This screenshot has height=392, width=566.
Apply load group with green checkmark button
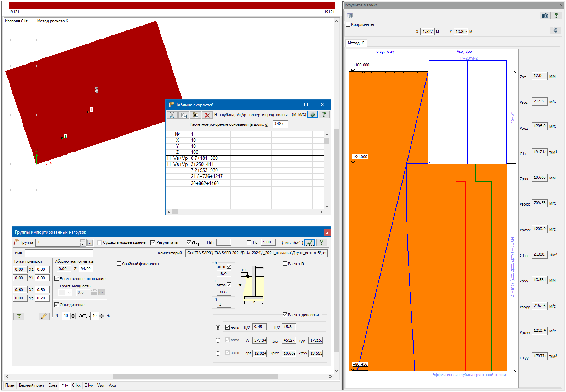(x=309, y=242)
